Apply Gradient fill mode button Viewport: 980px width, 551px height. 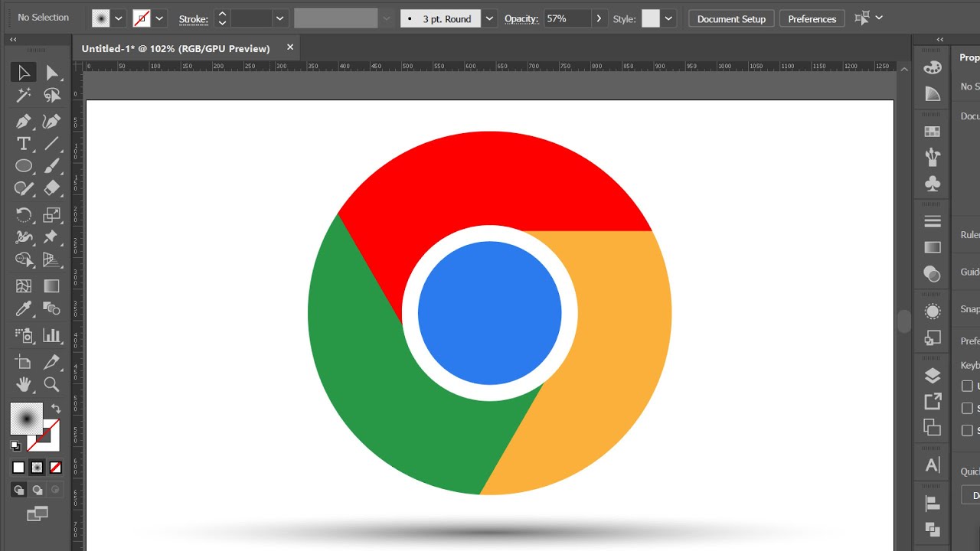[x=38, y=467]
